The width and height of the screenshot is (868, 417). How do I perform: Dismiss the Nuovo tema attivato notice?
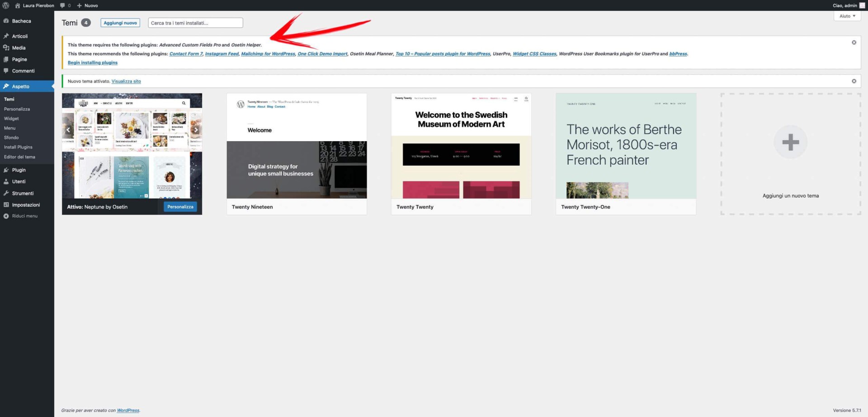[x=854, y=81]
